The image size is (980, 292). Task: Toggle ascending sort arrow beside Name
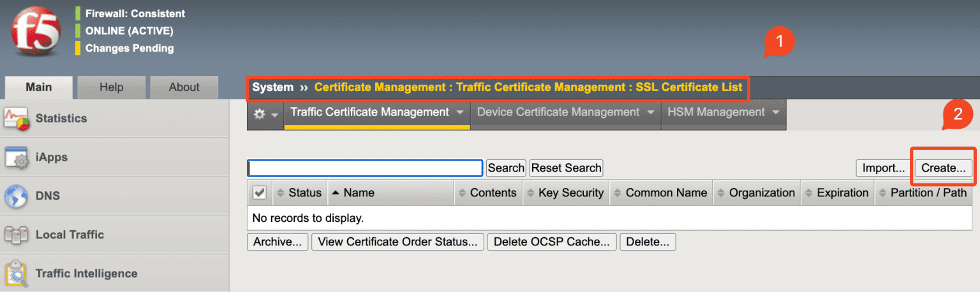point(336,193)
